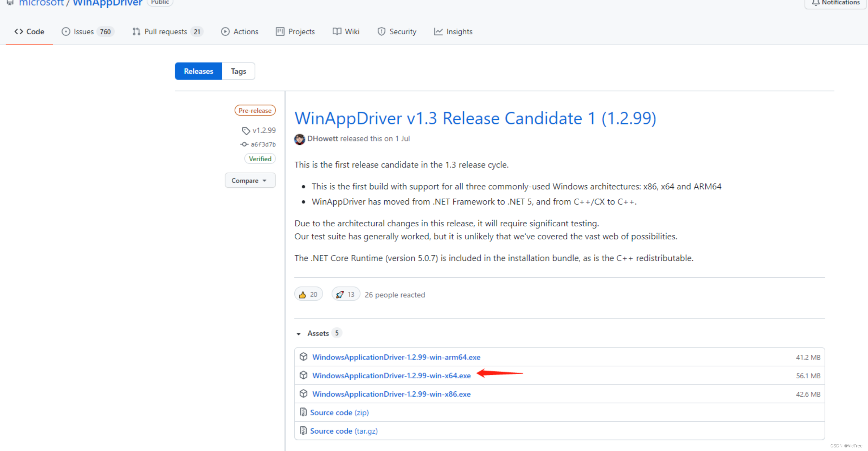Viewport: 868px width, 451px height.
Task: Click the package icon for win-arm64.exe
Action: coord(304,357)
